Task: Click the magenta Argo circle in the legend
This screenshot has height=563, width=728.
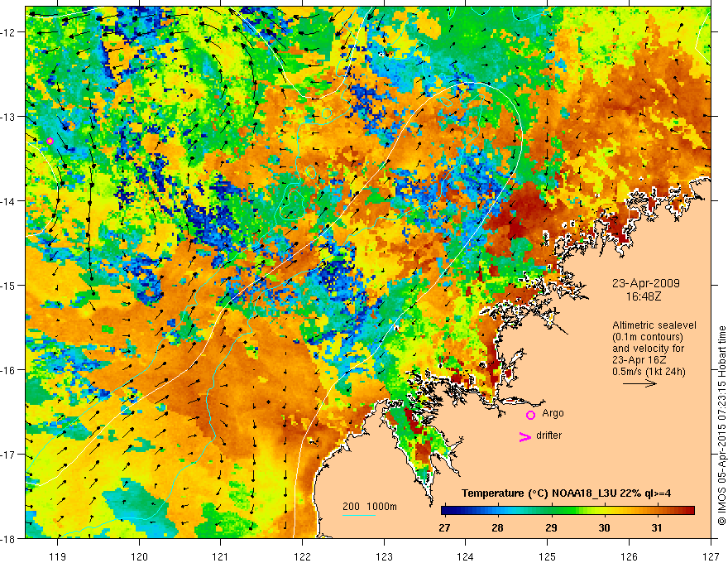Action: point(530,415)
